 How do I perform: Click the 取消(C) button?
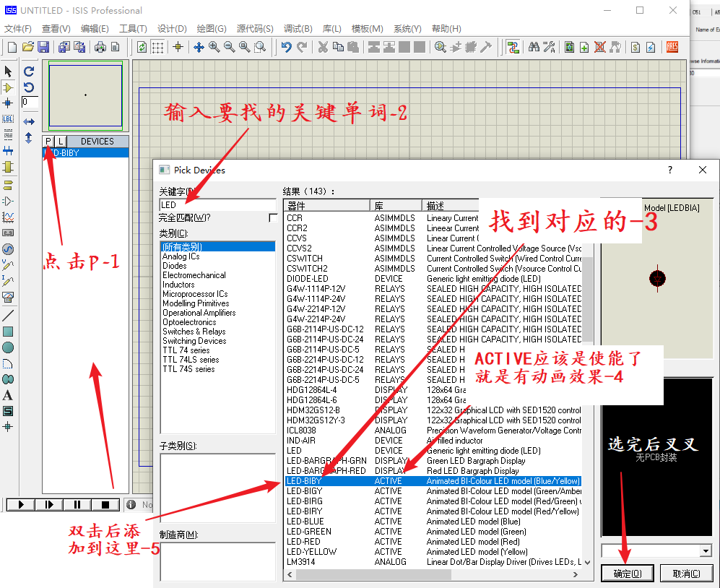[x=686, y=574]
